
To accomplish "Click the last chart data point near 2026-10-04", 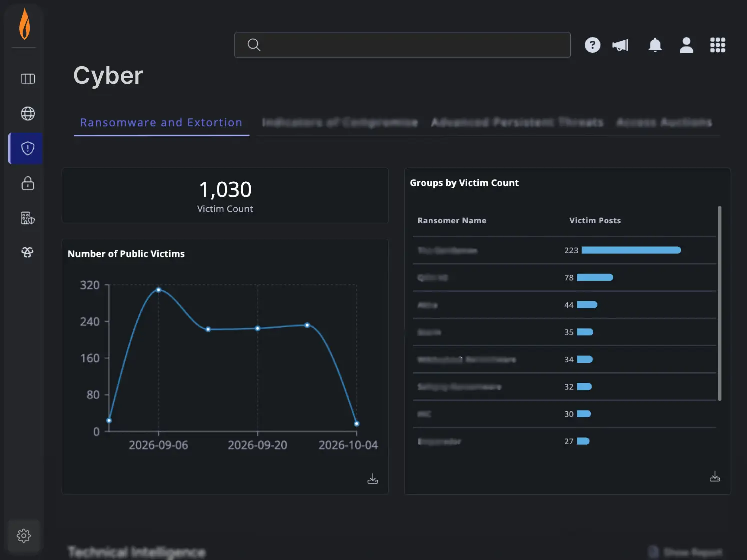I will [357, 424].
